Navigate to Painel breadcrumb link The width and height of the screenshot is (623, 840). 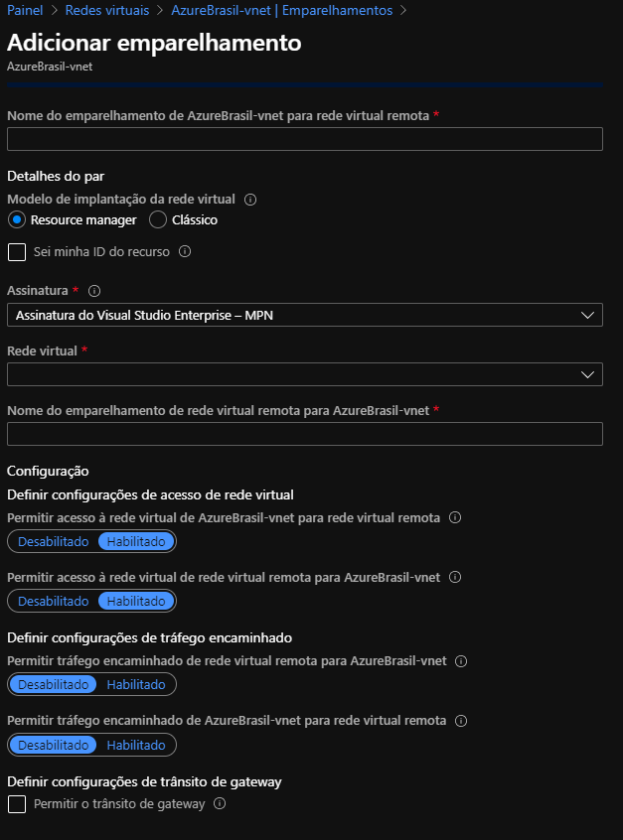pyautogui.click(x=25, y=10)
